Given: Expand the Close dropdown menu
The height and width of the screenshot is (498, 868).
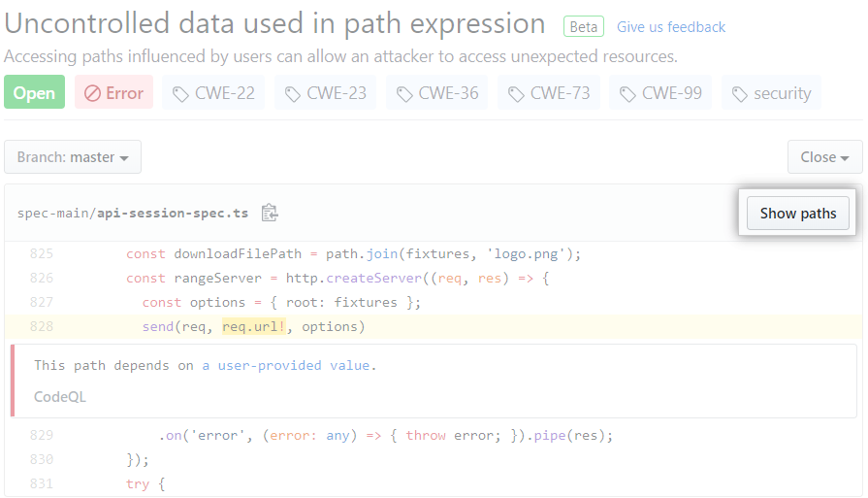Looking at the screenshot, I should coord(824,157).
